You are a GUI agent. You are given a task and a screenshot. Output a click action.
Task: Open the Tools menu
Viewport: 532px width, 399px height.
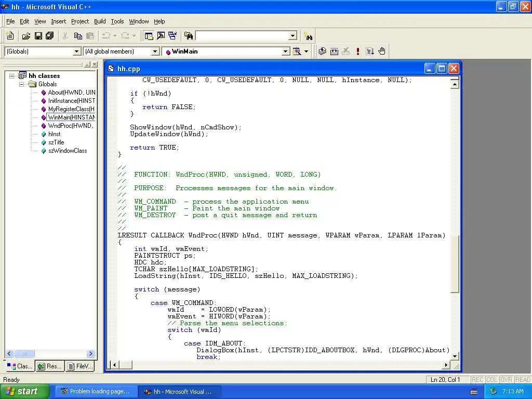point(117,21)
